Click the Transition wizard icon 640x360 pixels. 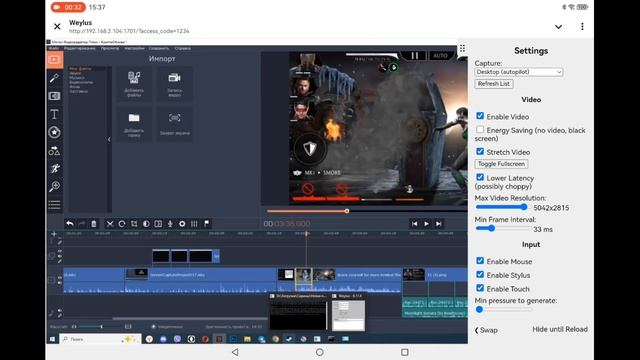(x=158, y=224)
